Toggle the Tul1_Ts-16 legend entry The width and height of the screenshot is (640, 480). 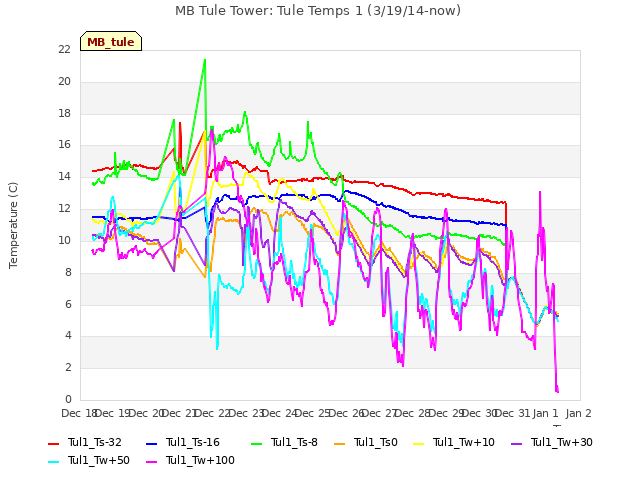(x=183, y=442)
